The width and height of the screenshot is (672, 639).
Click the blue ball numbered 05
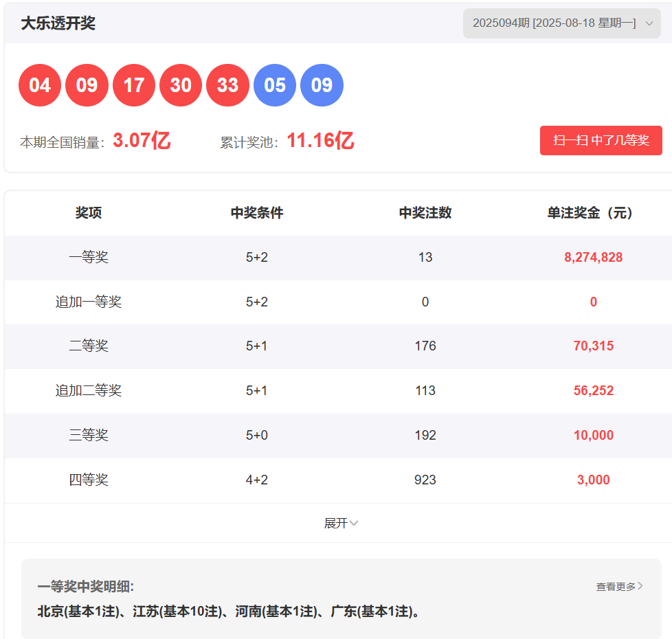[275, 85]
